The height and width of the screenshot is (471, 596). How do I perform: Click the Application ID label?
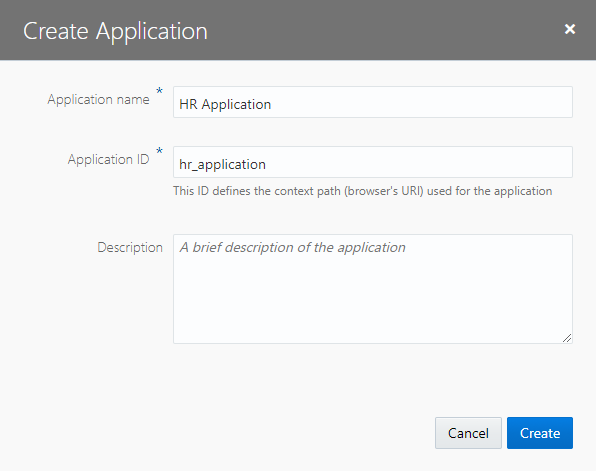coord(108,159)
